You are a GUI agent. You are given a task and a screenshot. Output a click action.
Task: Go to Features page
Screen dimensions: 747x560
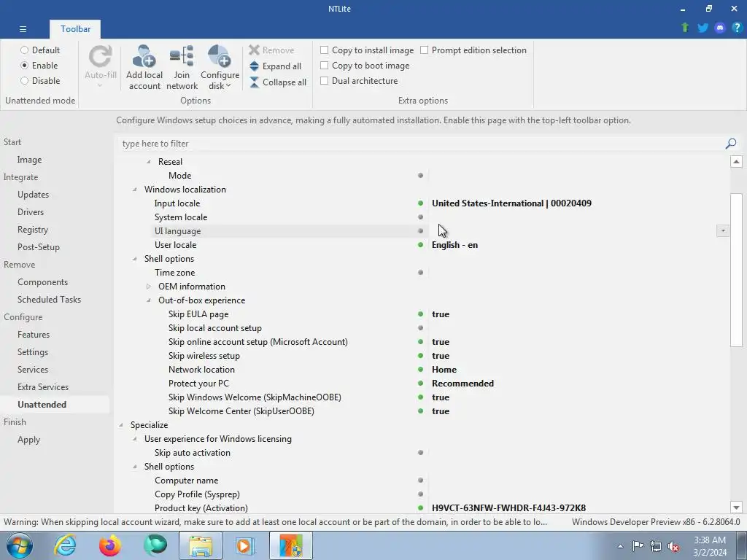(x=34, y=334)
